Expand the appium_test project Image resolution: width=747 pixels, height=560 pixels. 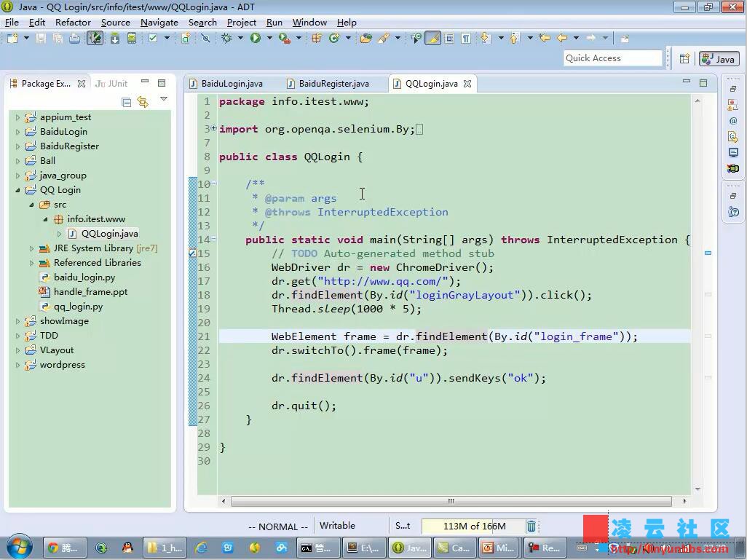[x=17, y=117]
